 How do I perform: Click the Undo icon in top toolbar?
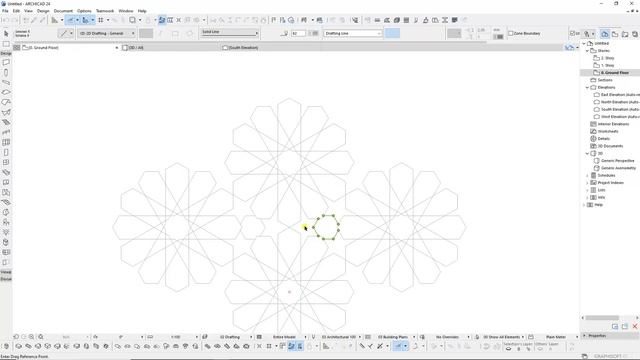click(6, 20)
